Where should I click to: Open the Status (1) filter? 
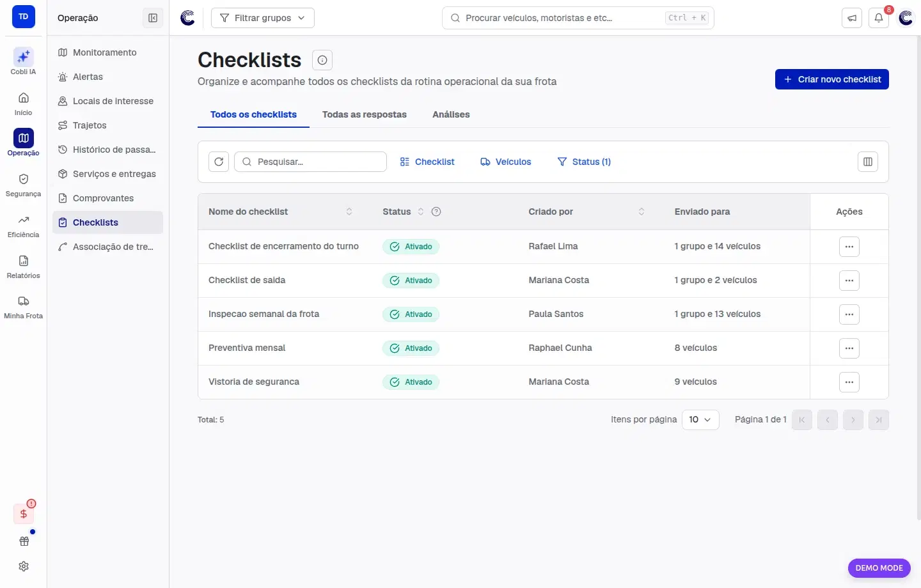[x=584, y=162]
